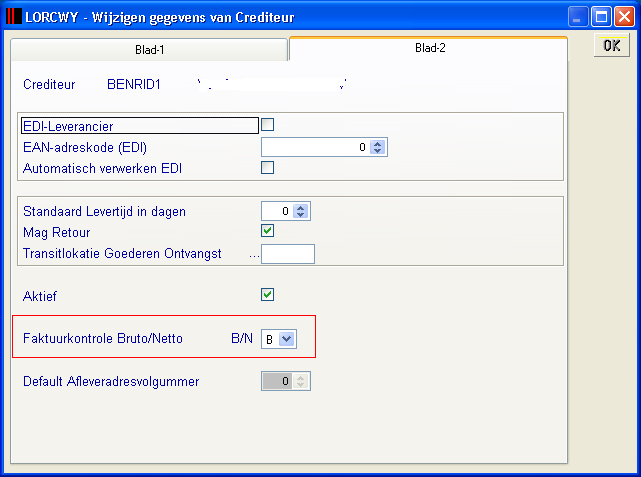This screenshot has width=641, height=477.
Task: Uncheck the Mag Retour checkbox
Action: pos(267,231)
